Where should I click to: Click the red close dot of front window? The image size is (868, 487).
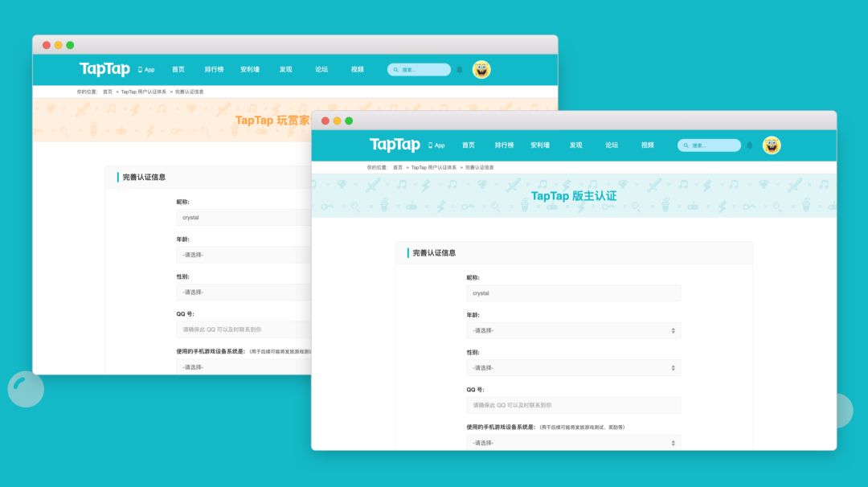(x=325, y=121)
